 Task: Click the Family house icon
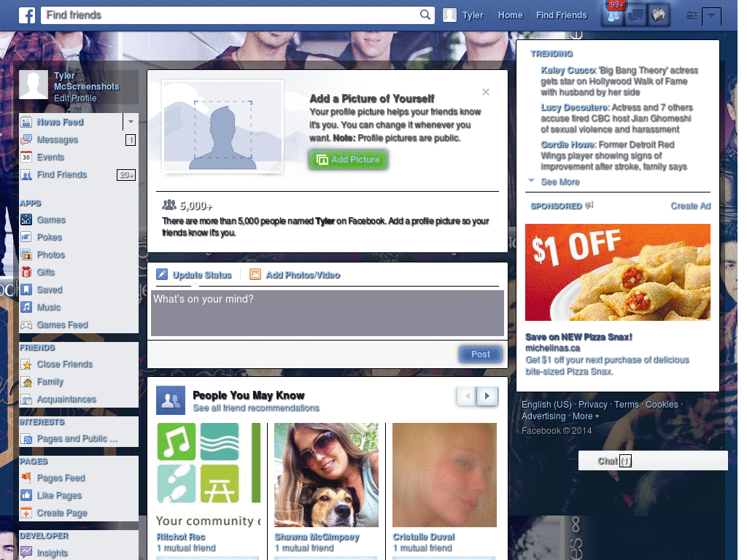(x=26, y=382)
